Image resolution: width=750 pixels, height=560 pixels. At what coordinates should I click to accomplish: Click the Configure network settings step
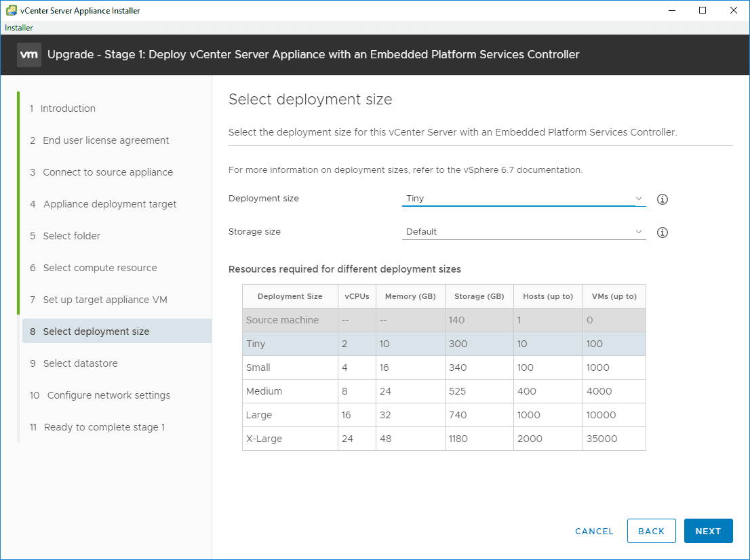pos(100,395)
